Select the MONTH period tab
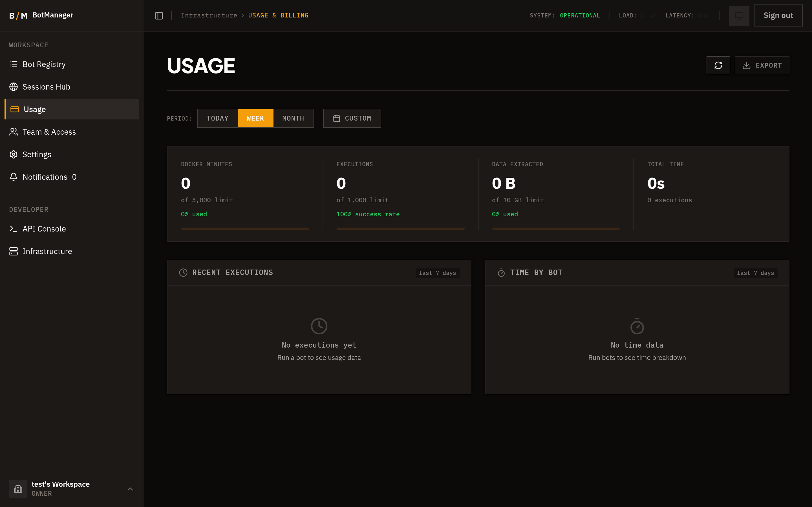 point(293,118)
